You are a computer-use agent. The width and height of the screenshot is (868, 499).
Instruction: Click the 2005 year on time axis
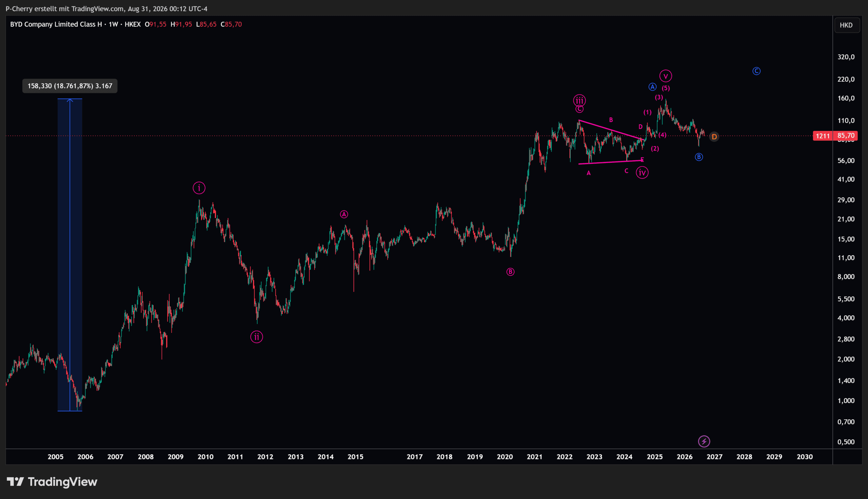coord(56,457)
